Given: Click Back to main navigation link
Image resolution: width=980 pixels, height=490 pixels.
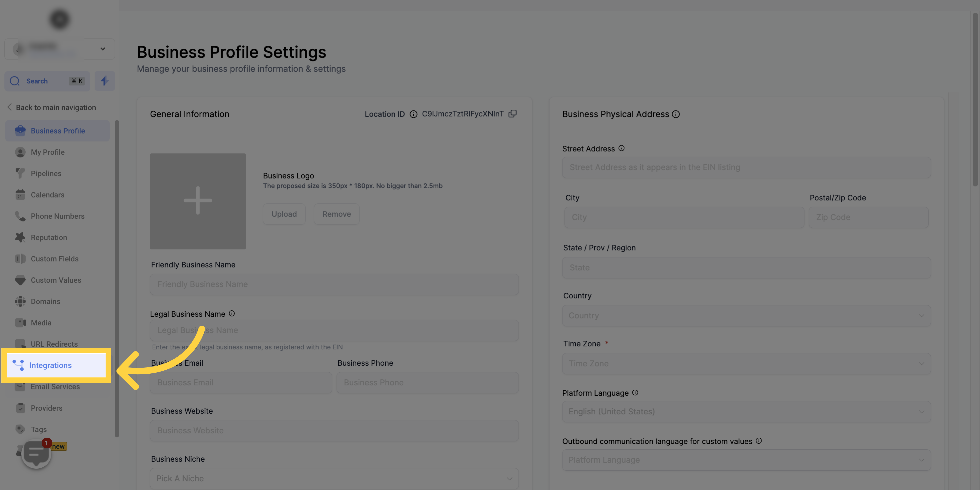Looking at the screenshot, I should (x=56, y=107).
